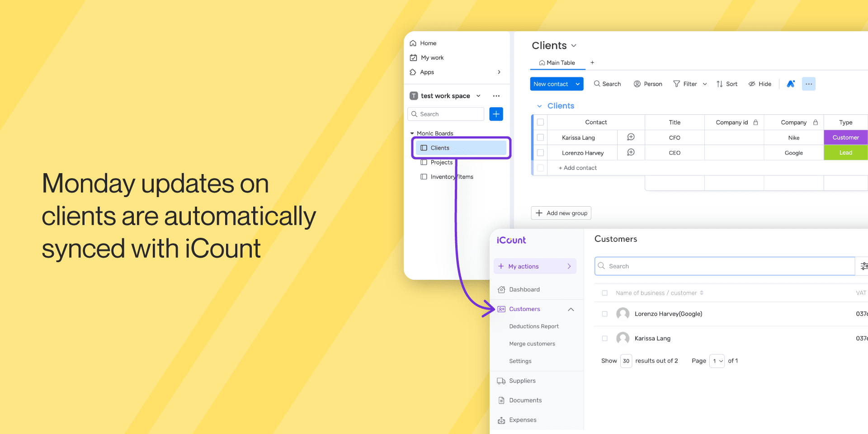Collapse Customers submenu chevron
The image size is (868, 434).
571,309
